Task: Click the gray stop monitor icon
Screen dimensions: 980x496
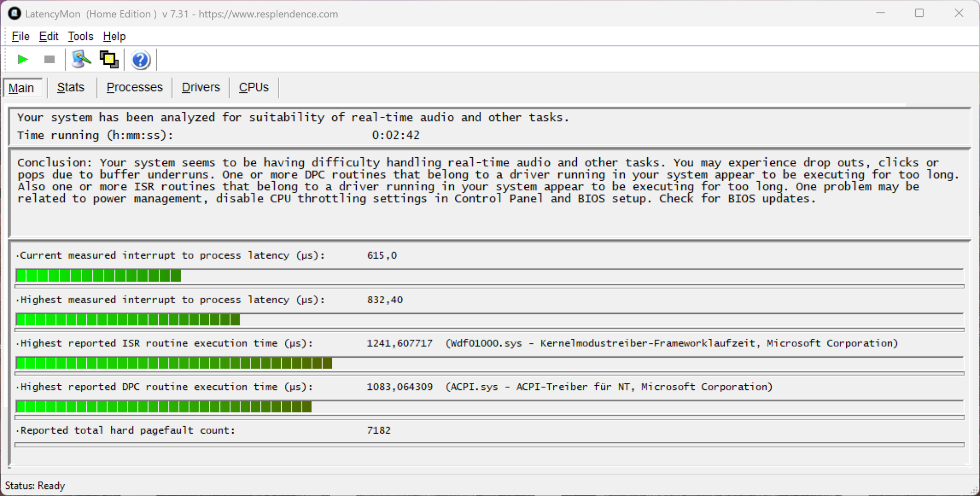Action: pos(50,60)
